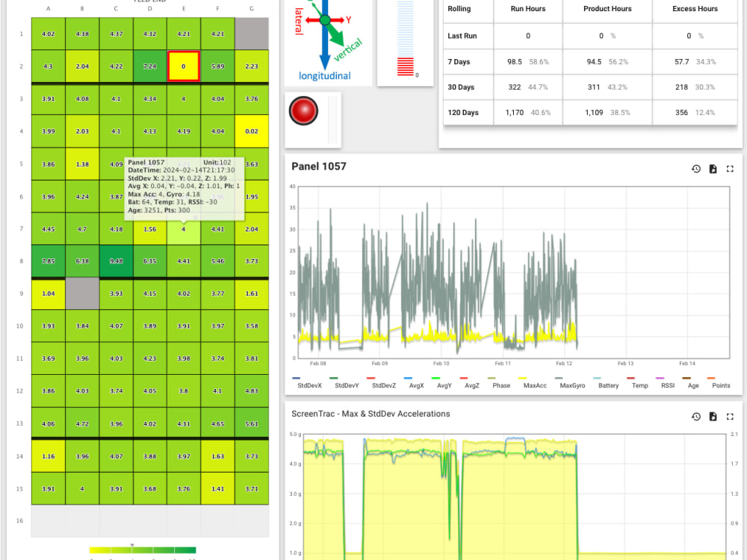Click row 8 label of grid
Viewport: 747px width, 560px height.
(x=21, y=261)
